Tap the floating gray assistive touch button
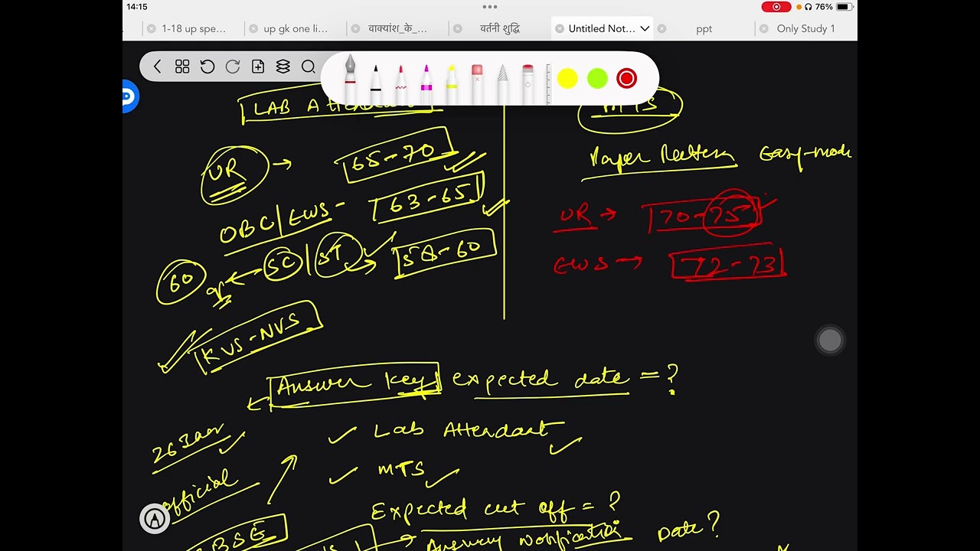The height and width of the screenshot is (551, 980). pos(830,341)
